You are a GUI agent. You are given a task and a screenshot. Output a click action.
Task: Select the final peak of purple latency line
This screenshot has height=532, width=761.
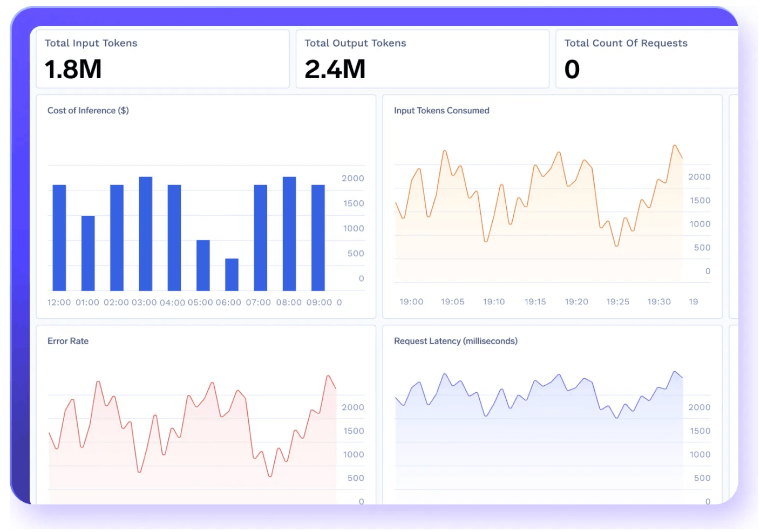(x=675, y=371)
